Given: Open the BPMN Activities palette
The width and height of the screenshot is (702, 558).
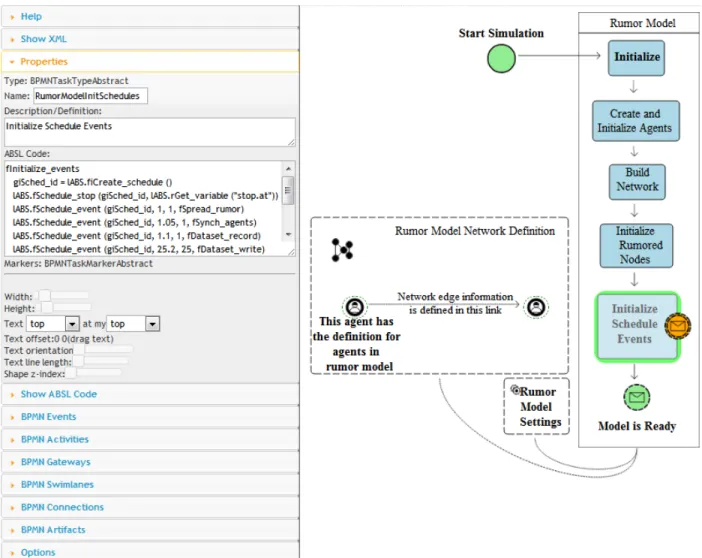Looking at the screenshot, I should (150, 439).
